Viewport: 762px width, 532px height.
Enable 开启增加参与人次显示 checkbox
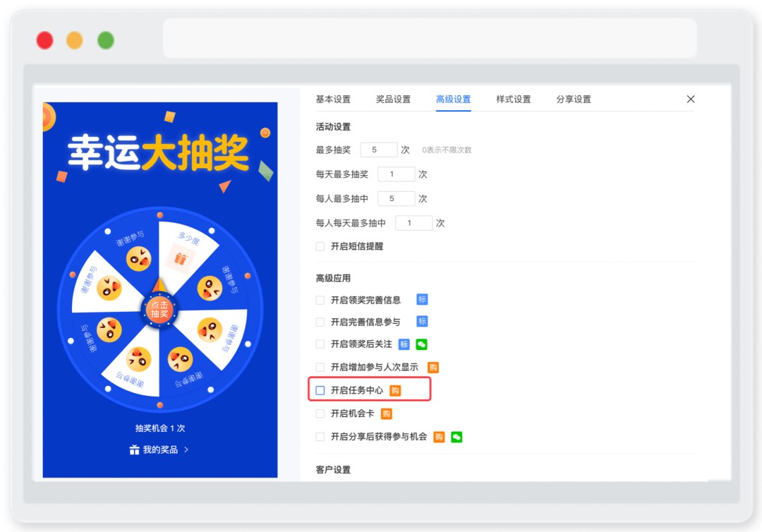320,368
